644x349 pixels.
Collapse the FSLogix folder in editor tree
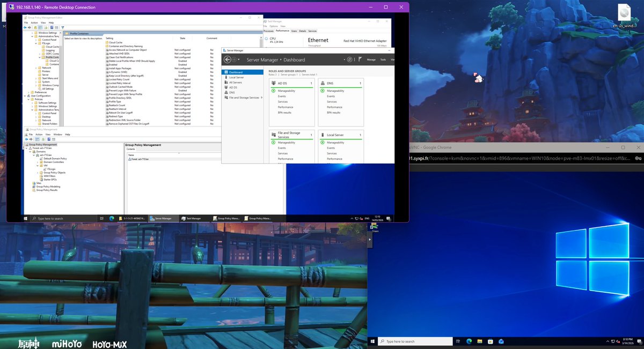(36, 43)
